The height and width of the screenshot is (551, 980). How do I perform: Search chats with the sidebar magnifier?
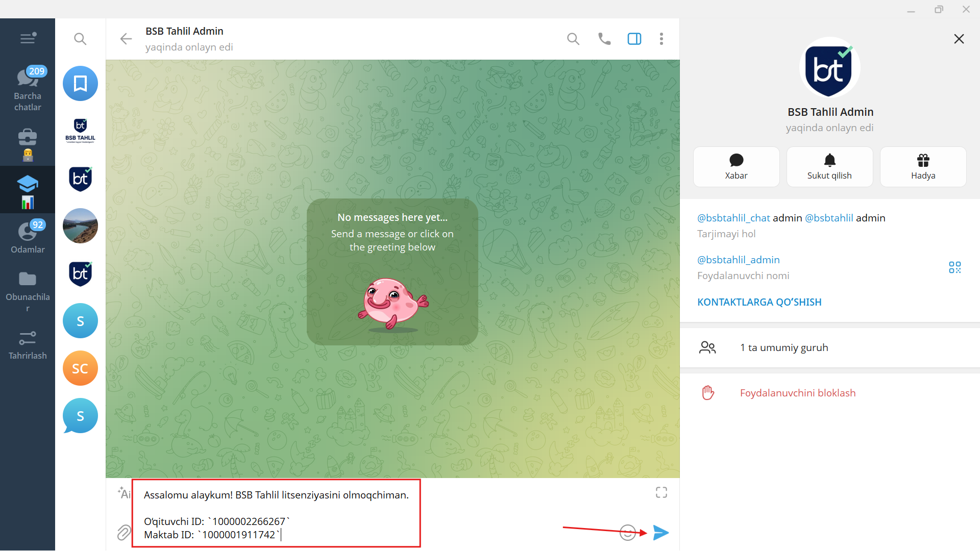[80, 39]
